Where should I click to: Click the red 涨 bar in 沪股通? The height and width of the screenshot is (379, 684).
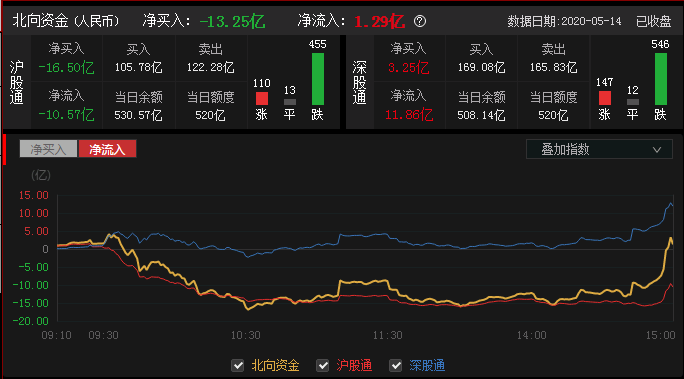point(262,98)
